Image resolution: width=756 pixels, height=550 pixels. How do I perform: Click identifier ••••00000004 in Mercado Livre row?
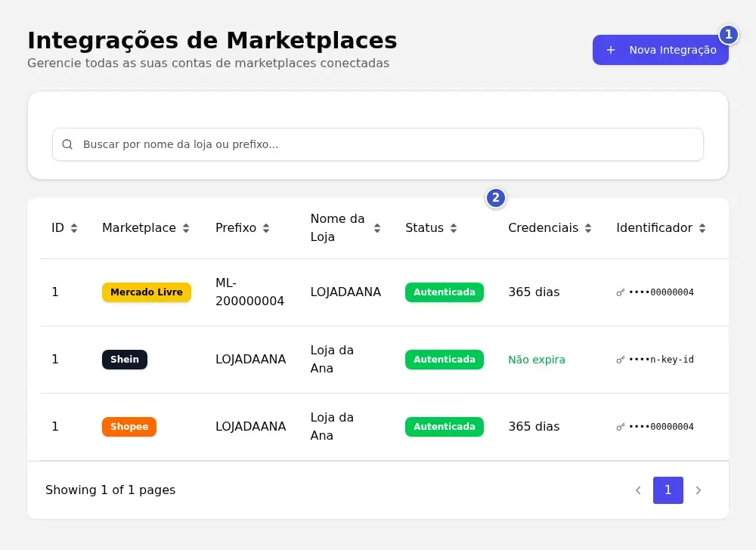point(661,292)
